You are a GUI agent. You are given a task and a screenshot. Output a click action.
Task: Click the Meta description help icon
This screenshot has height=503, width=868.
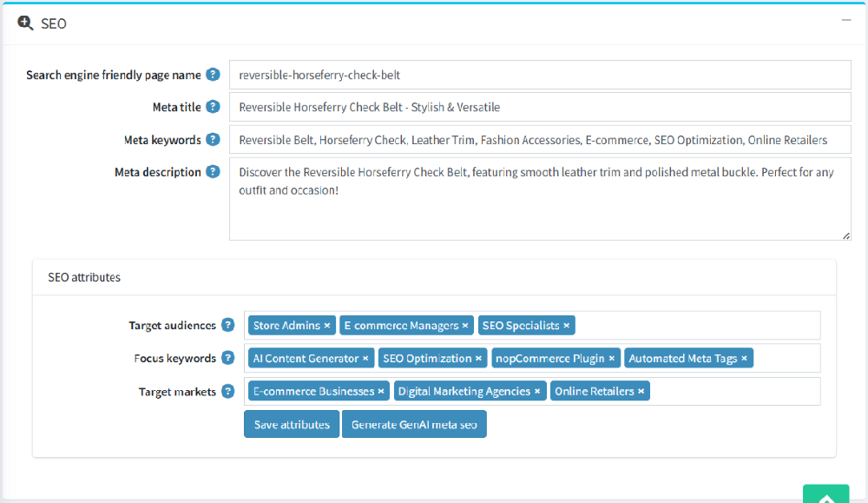click(x=213, y=172)
